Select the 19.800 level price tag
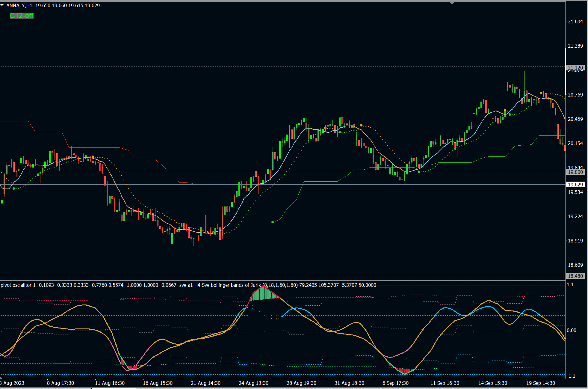Image resolution: width=588 pixels, height=389 pixels. 575,172
